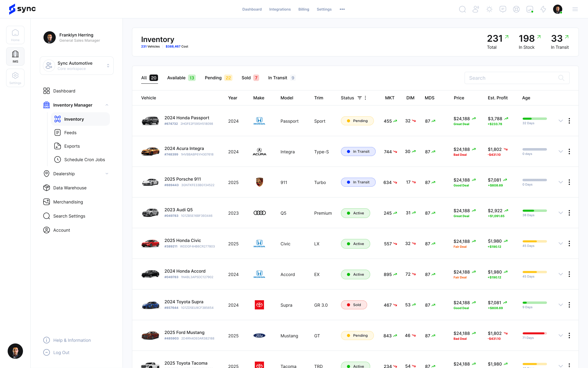
Task: Open row actions for 2024 Toyota Supra
Action: pyautogui.click(x=569, y=305)
